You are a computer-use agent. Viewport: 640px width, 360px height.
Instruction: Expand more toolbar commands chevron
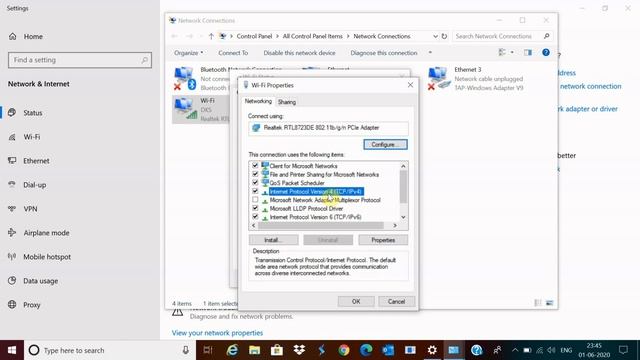(x=430, y=53)
